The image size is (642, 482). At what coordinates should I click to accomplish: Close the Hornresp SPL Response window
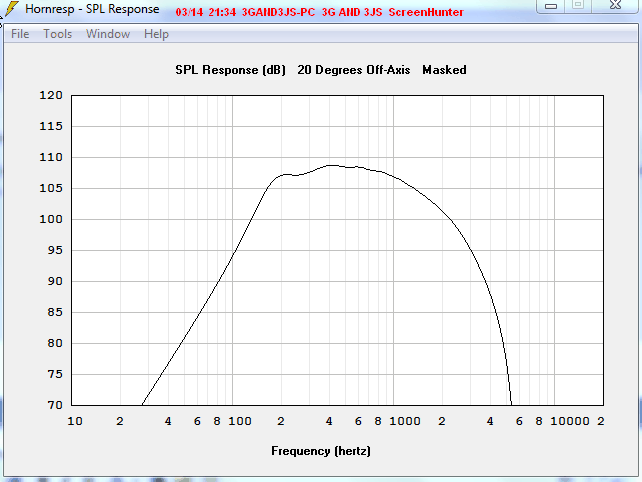[615, 6]
